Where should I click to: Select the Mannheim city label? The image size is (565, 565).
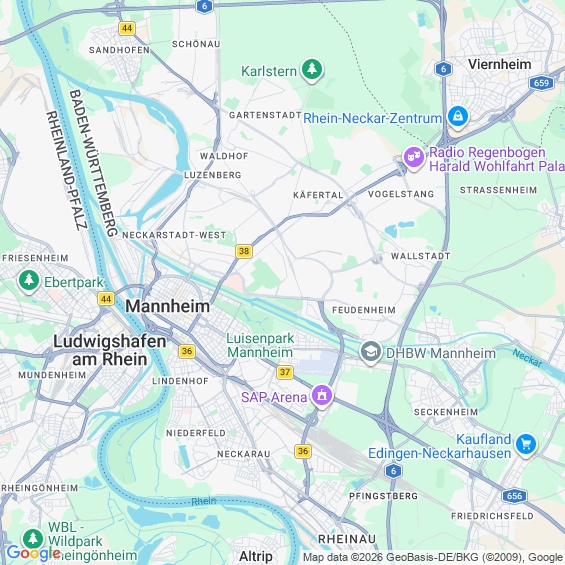click(168, 306)
